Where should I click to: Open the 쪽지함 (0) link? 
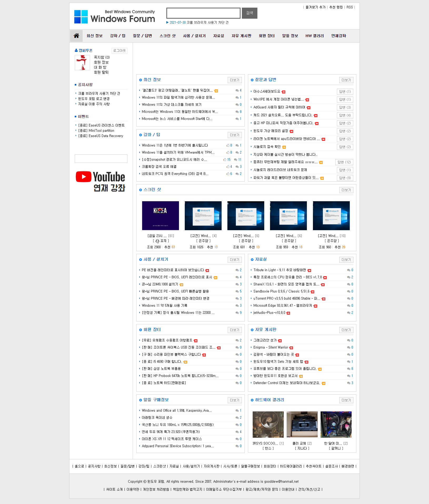tap(102, 57)
